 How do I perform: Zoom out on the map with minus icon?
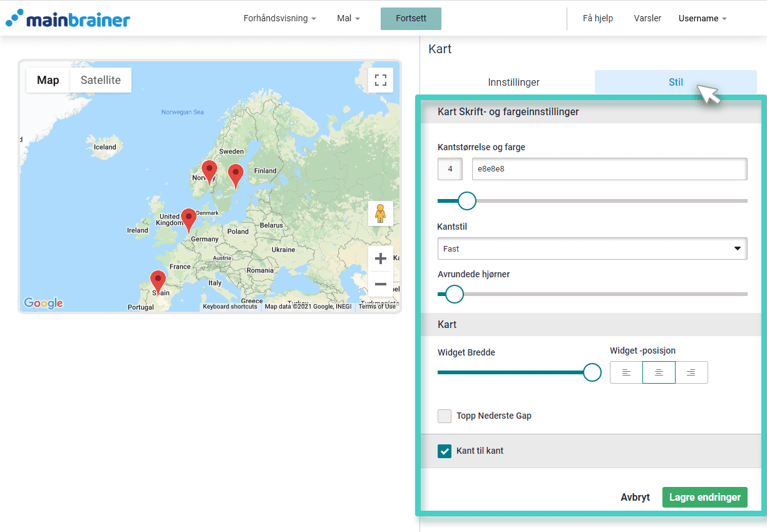click(x=380, y=285)
